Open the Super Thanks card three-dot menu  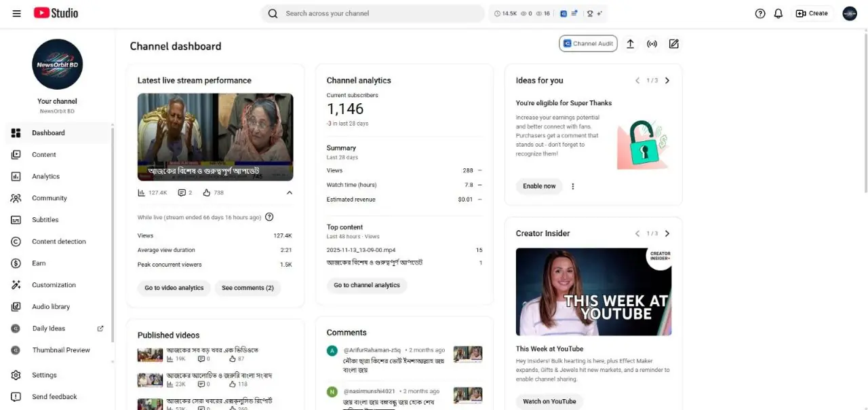click(x=573, y=186)
